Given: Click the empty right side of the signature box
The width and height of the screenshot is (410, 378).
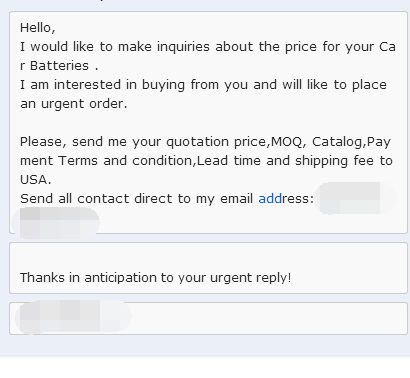Looking at the screenshot, I should (x=268, y=318).
